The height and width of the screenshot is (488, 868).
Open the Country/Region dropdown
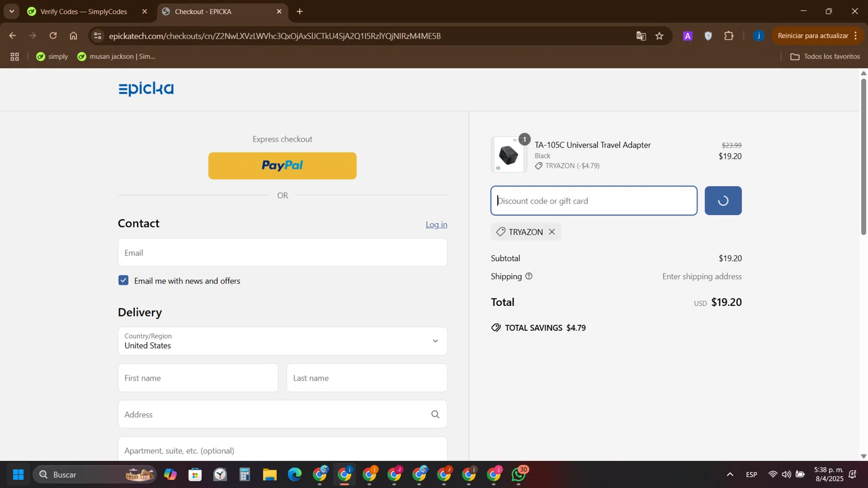coord(282,341)
